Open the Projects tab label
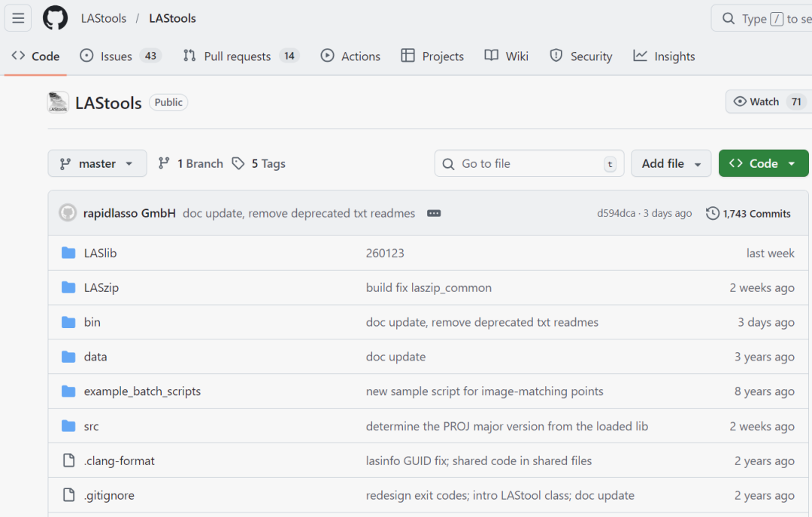 [443, 56]
